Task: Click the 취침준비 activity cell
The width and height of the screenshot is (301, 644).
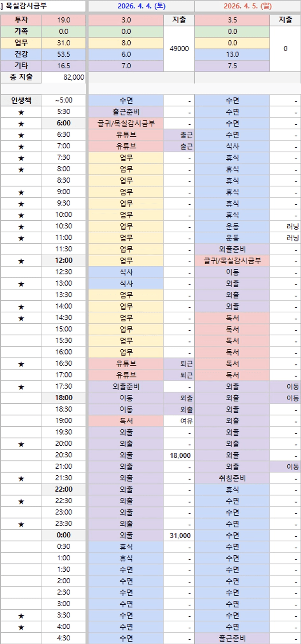Action: point(232,478)
